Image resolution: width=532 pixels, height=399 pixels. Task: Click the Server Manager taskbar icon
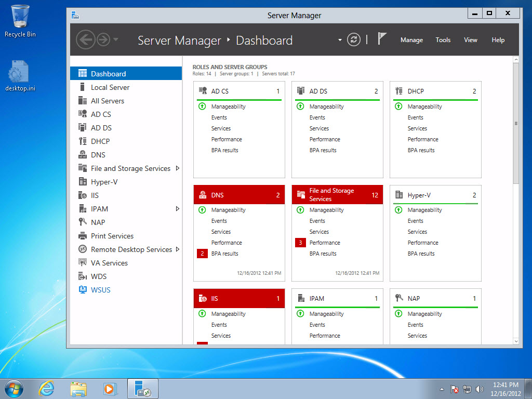[x=142, y=388]
